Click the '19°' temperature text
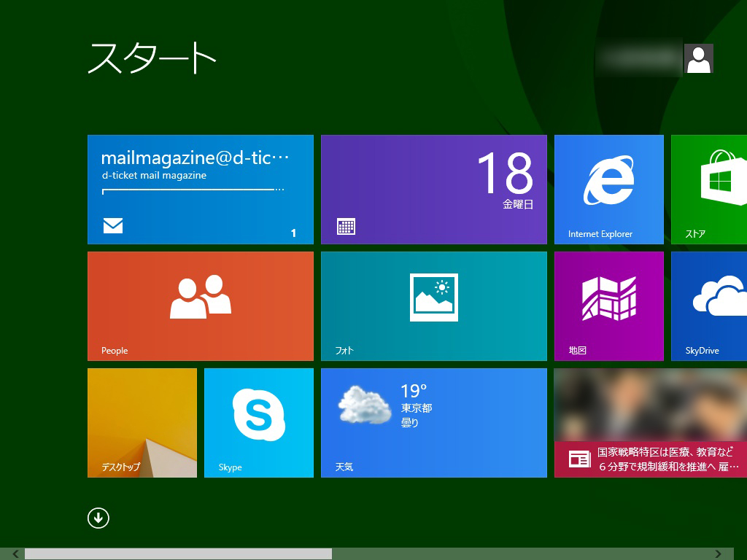Image resolution: width=747 pixels, height=560 pixels. tap(414, 392)
